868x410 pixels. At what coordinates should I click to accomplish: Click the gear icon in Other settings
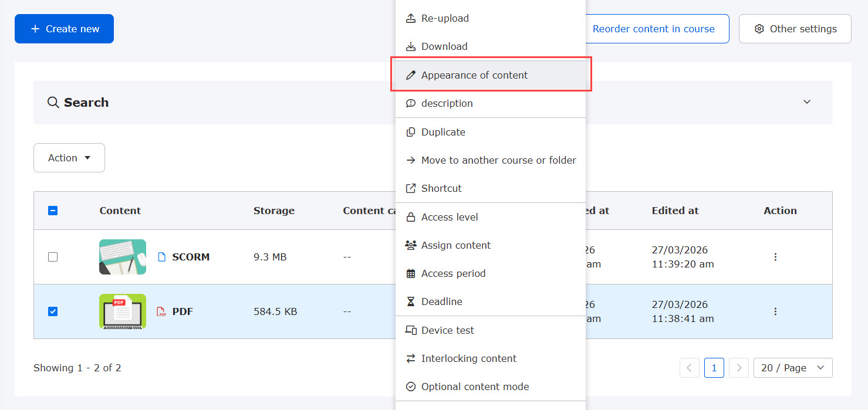point(759,29)
